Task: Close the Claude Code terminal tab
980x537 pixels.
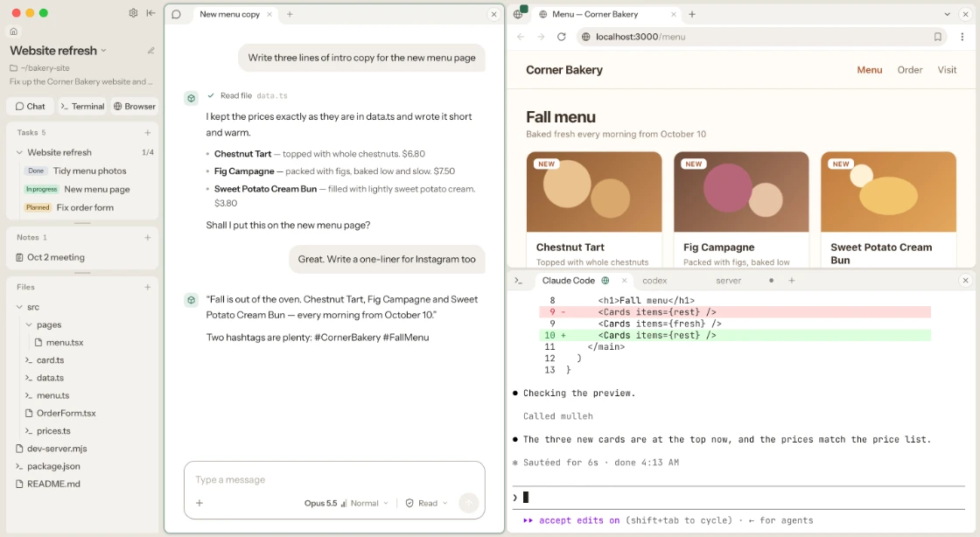Action: [x=624, y=281]
